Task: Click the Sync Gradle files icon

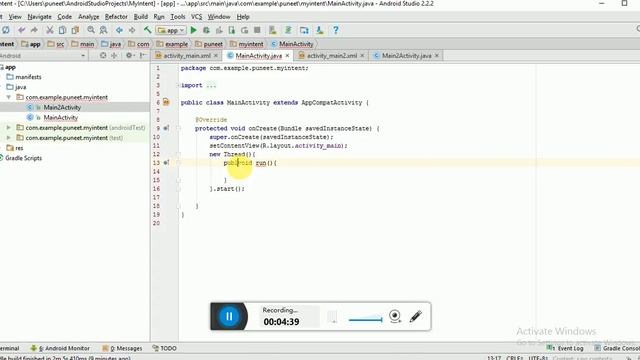Action: pyautogui.click(x=288, y=30)
